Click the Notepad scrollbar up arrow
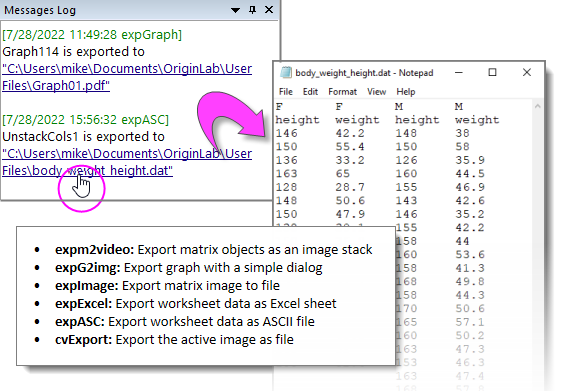 tap(537, 106)
